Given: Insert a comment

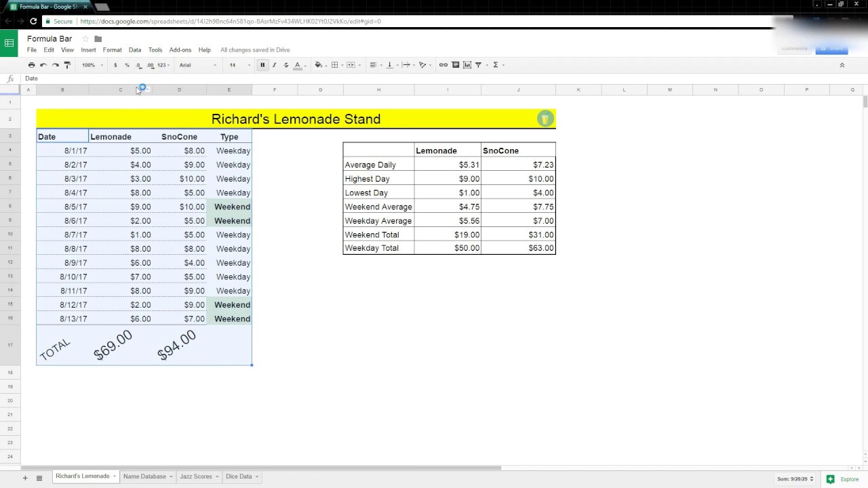Looking at the screenshot, I should (x=456, y=65).
